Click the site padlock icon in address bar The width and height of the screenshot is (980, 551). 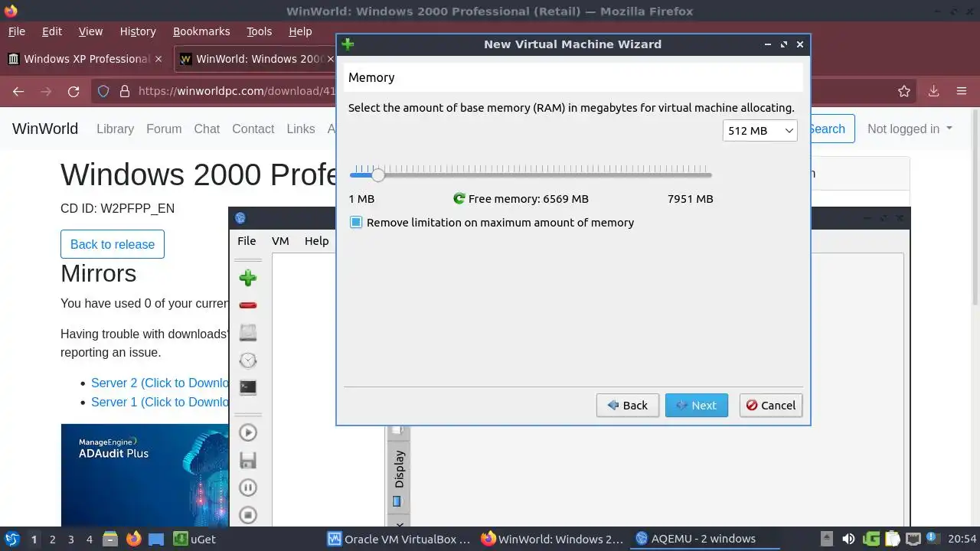point(125,91)
